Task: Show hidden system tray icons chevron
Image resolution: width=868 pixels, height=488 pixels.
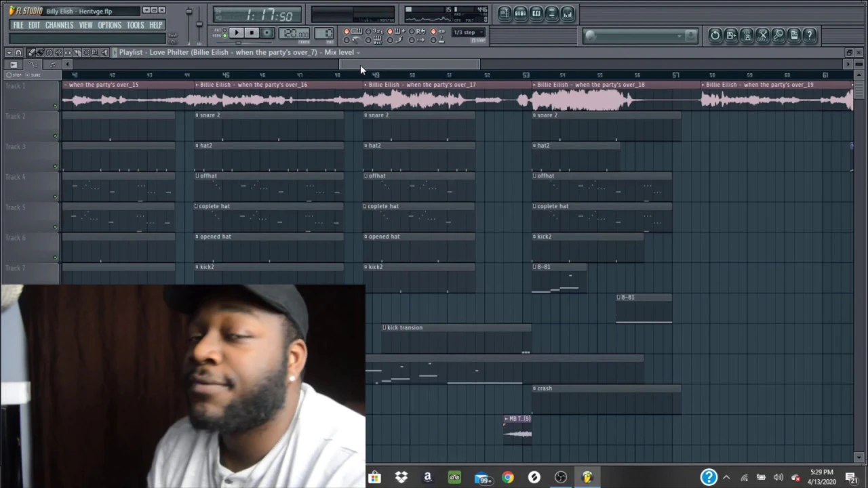Action: point(726,477)
